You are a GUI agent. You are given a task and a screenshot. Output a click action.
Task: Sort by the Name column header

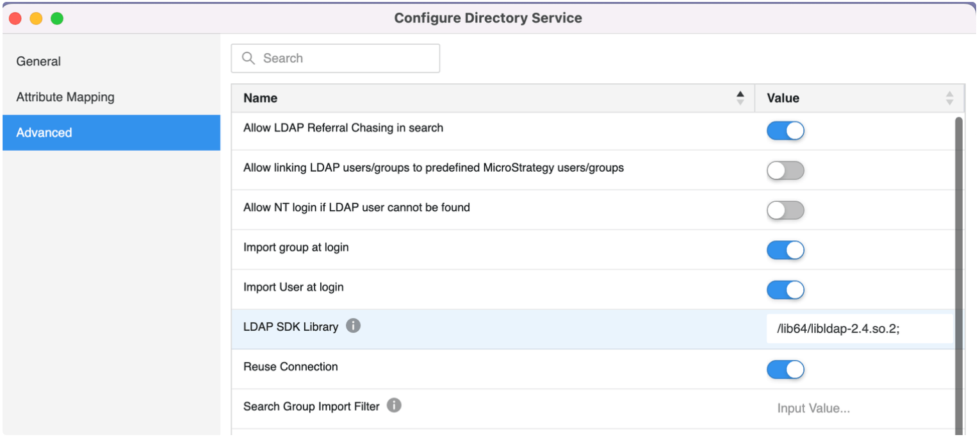click(261, 98)
